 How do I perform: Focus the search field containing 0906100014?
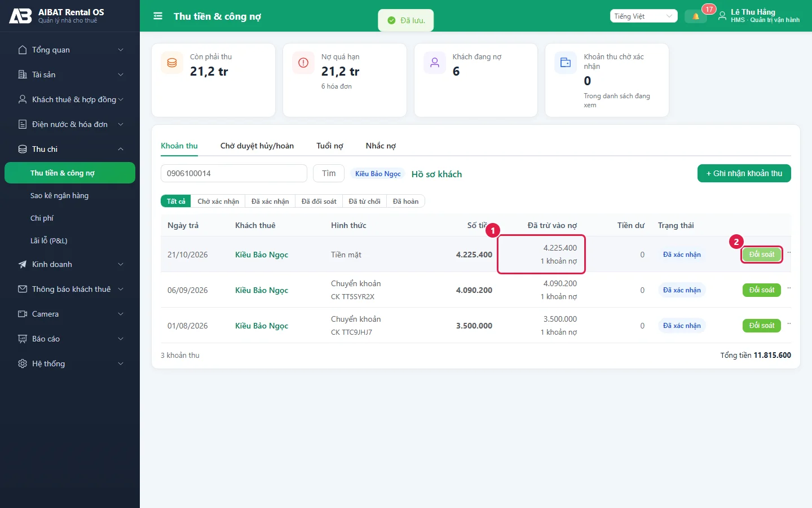234,173
